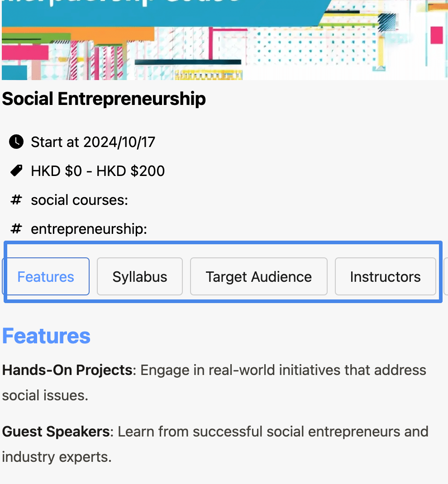The image size is (448, 484).
Task: Select the social courses tag
Action: 79,200
